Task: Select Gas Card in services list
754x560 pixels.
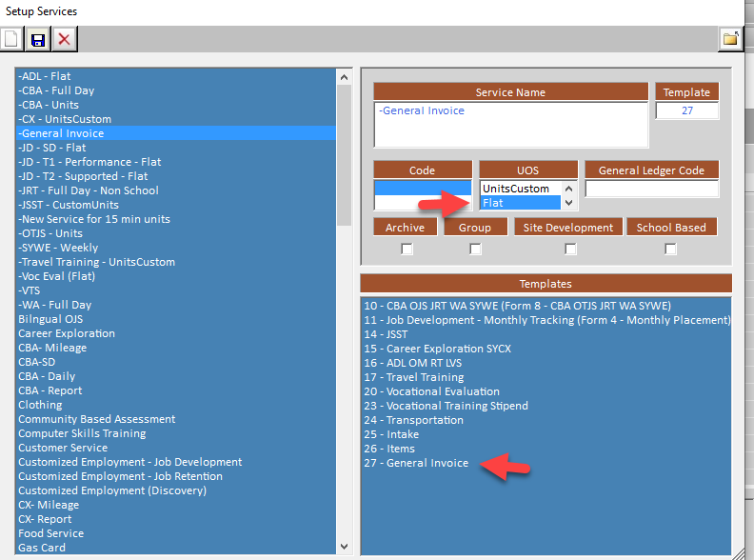Action: [43, 548]
